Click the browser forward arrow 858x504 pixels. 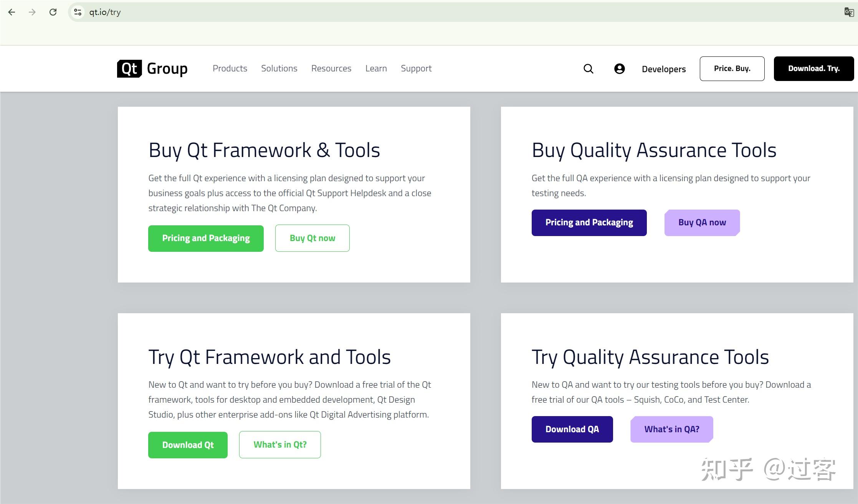click(32, 12)
